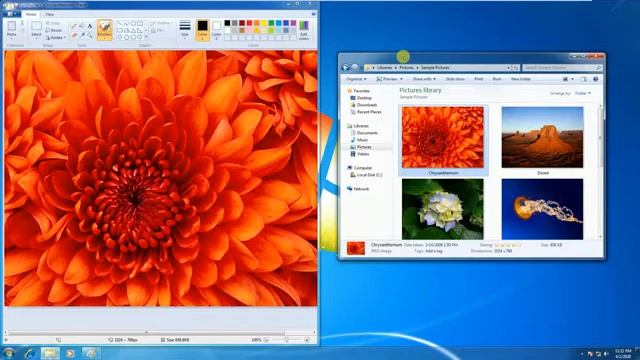Click the Select tool in Paint
The width and height of the screenshot is (640, 360).
coord(36,29)
